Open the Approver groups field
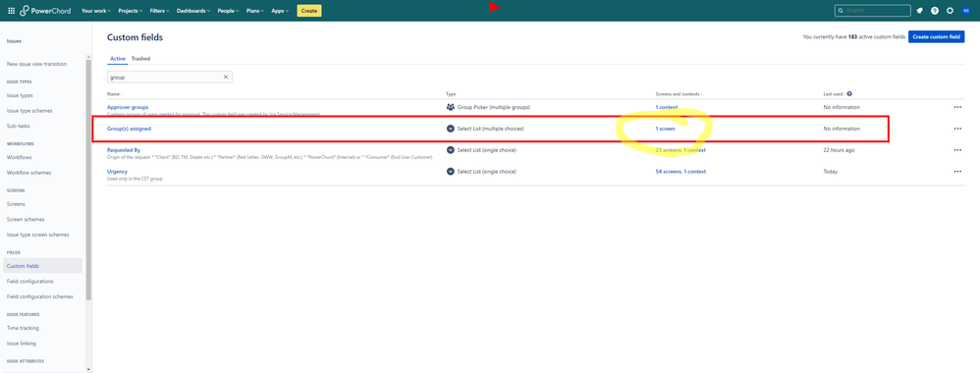This screenshot has width=980, height=373. click(x=128, y=107)
